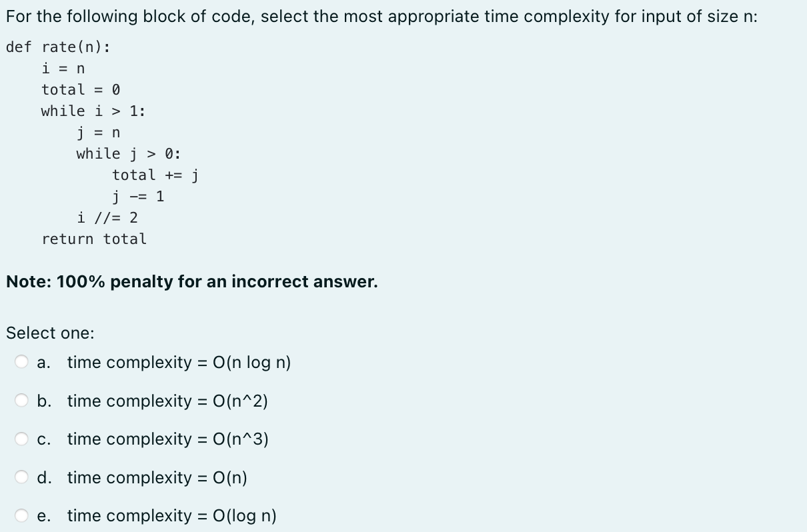Click the 'total += j' code line
The width and height of the screenshot is (807, 532).
click(x=155, y=175)
